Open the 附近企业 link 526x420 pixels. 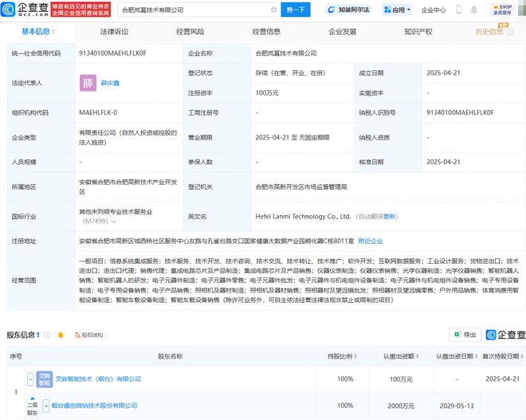pyautogui.click(x=371, y=241)
